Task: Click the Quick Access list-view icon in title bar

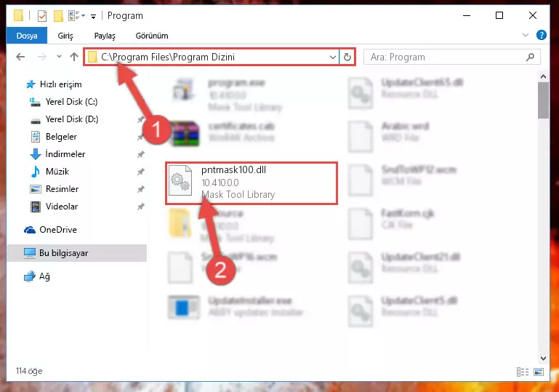Action: pyautogui.click(x=74, y=16)
